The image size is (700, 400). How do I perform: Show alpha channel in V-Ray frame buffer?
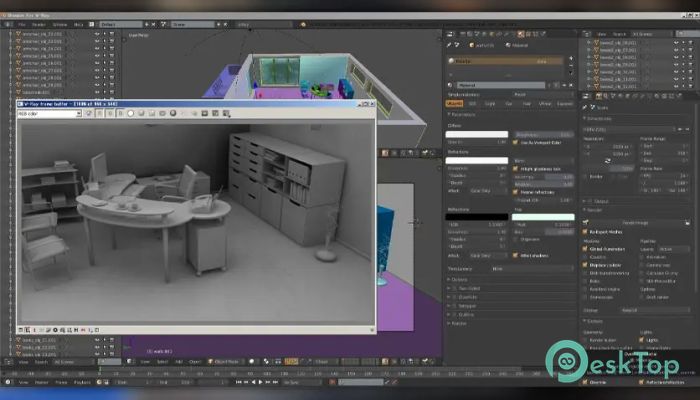(x=130, y=113)
